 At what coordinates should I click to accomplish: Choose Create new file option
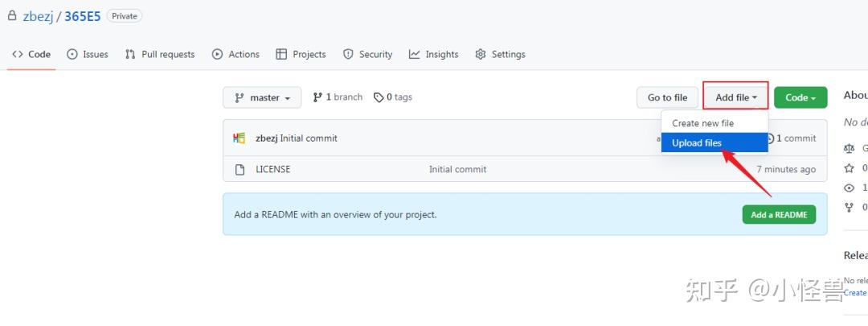tap(702, 123)
